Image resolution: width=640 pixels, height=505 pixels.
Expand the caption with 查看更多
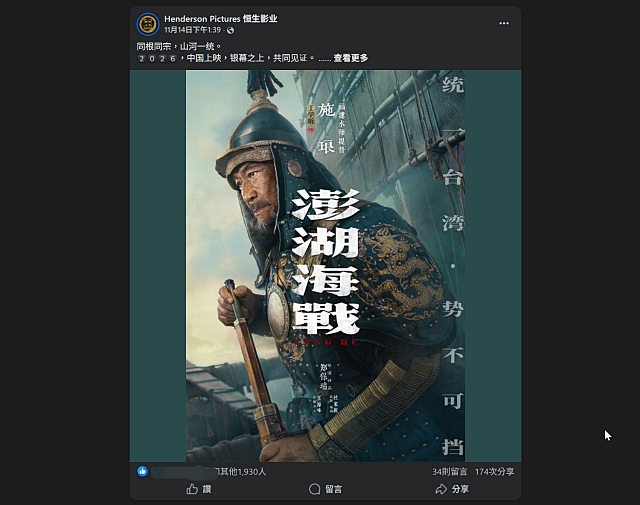pyautogui.click(x=351, y=58)
